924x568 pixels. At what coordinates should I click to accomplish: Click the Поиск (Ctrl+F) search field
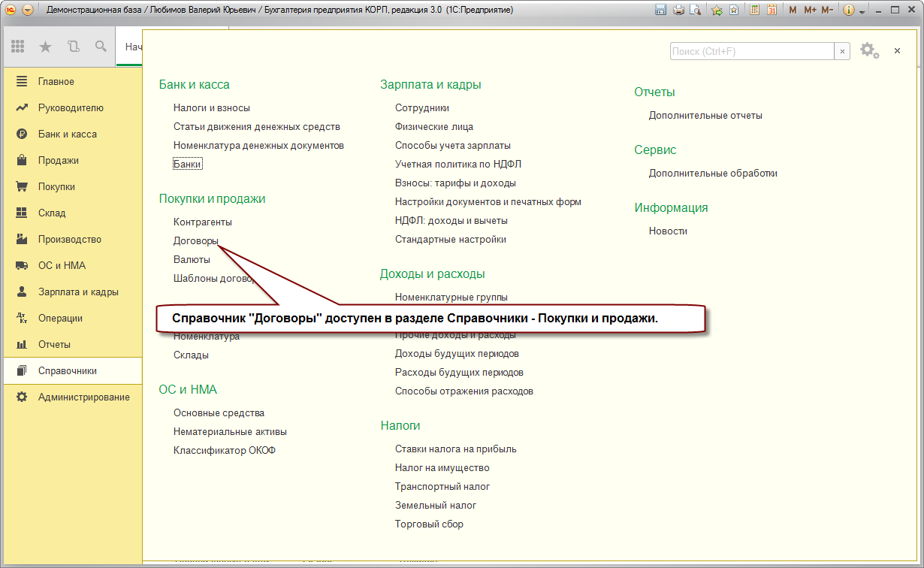pos(752,51)
